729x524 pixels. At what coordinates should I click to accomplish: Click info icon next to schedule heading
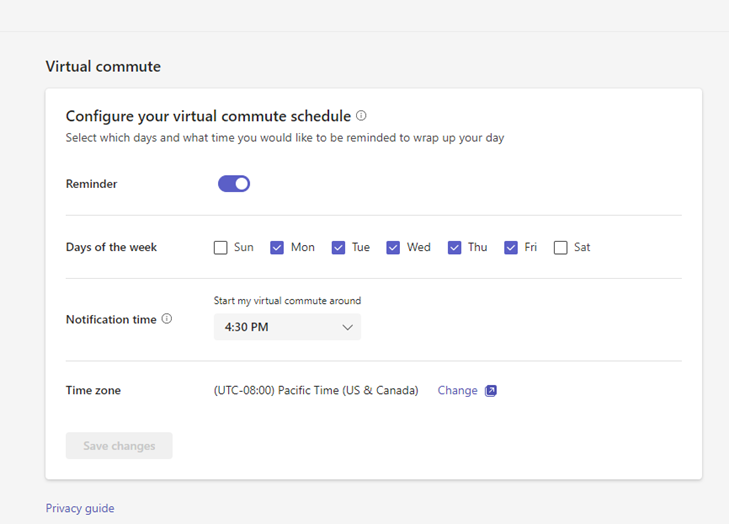point(361,115)
